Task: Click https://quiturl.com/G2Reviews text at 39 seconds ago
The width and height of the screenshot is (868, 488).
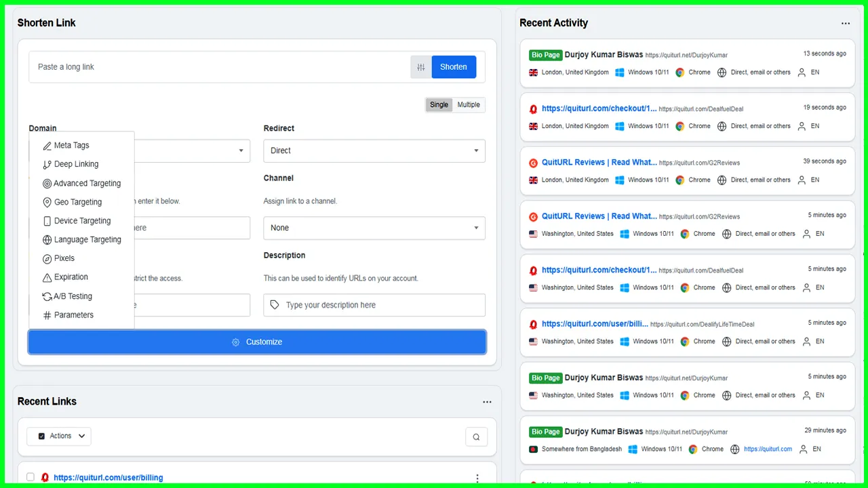Action: 699,163
